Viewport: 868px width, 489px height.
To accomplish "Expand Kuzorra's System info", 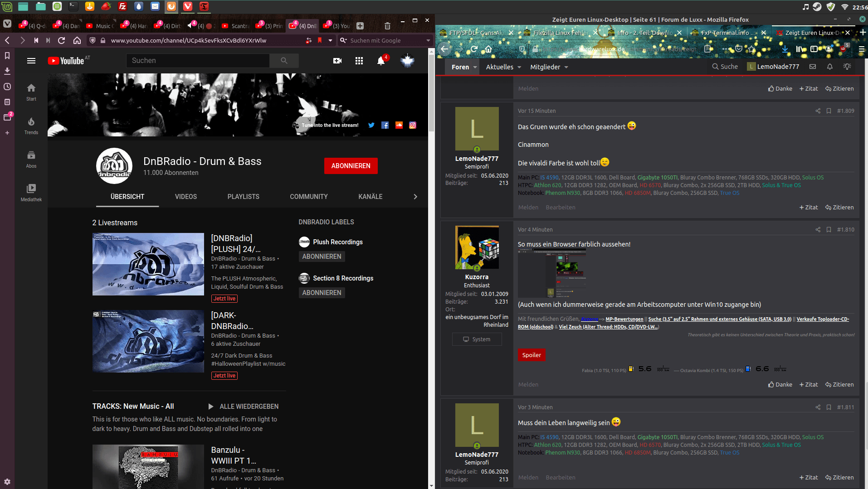I will [477, 339].
